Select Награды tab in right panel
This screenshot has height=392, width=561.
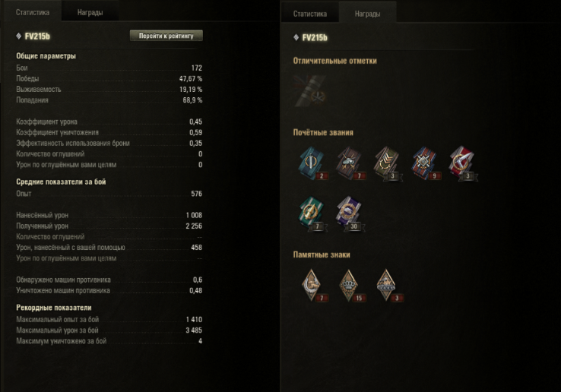point(367,14)
